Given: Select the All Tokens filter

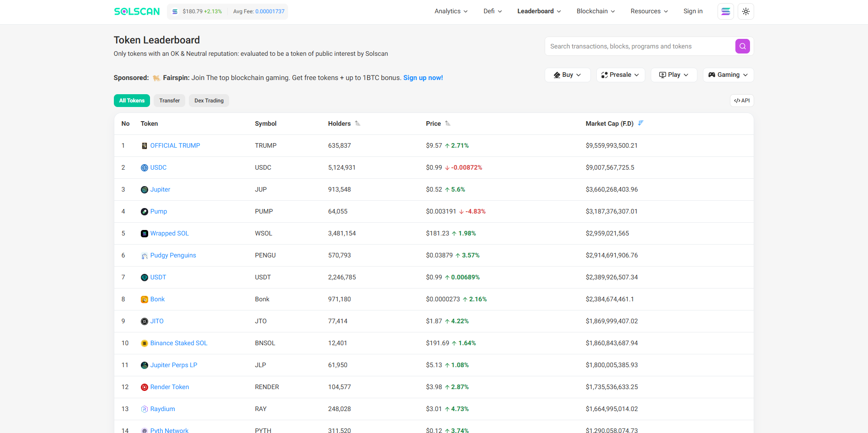Looking at the screenshot, I should click(x=132, y=100).
